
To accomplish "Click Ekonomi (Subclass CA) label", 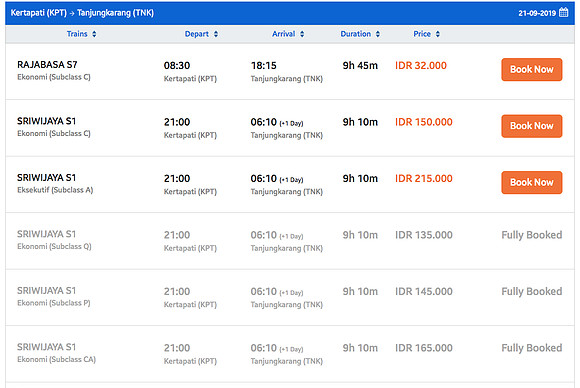I will (x=56, y=360).
